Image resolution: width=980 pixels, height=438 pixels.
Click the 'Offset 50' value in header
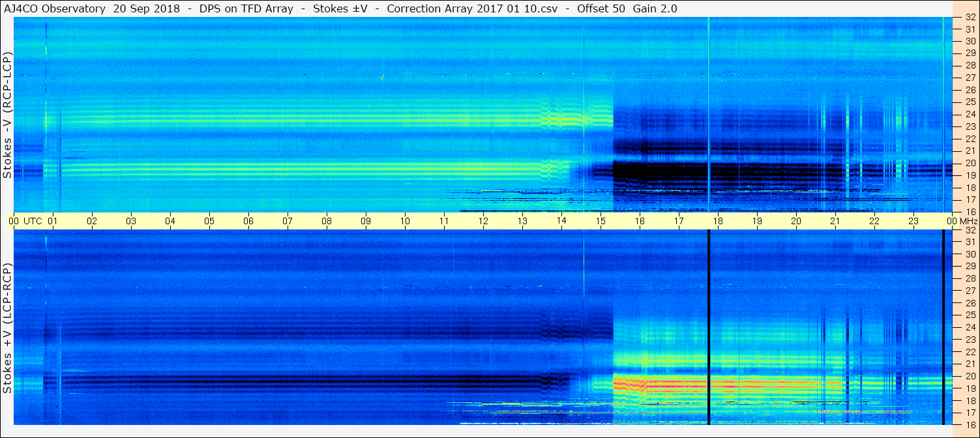click(x=602, y=9)
